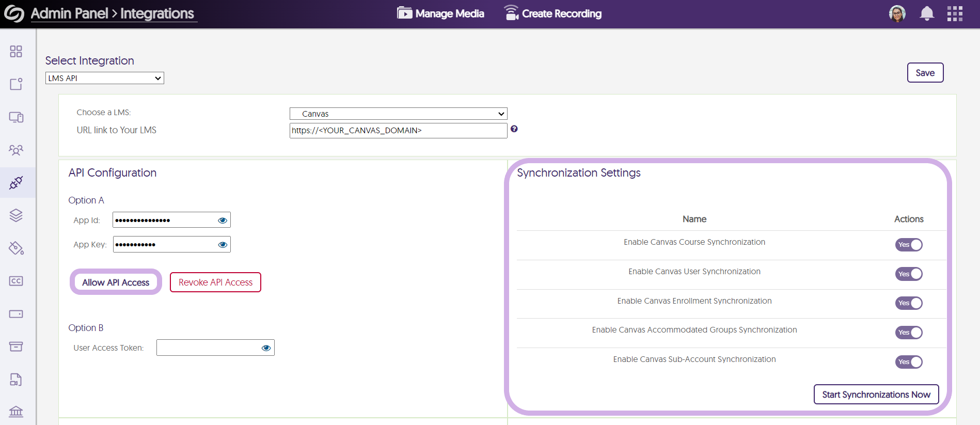980x425 pixels.
Task: Click the API Configuration heading
Action: point(113,172)
